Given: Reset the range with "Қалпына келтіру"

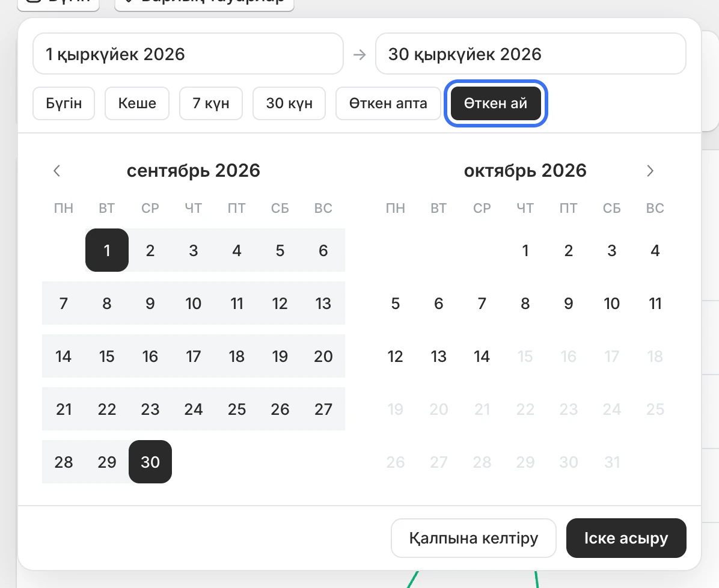Looking at the screenshot, I should [474, 538].
